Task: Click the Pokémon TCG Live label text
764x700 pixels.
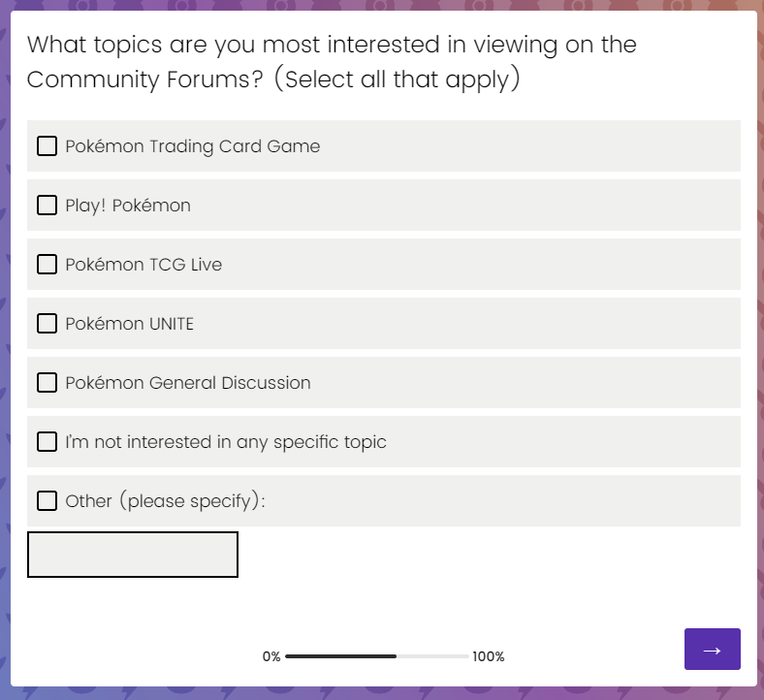Action: coord(143,265)
